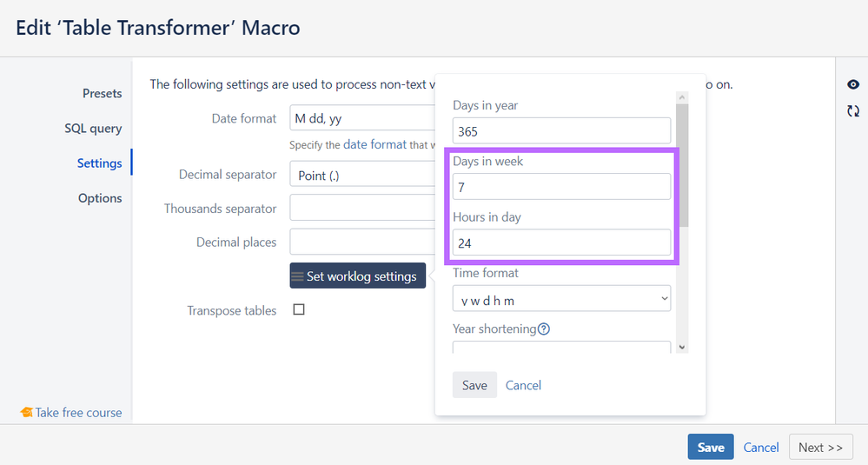Open the Options tab

tap(100, 198)
